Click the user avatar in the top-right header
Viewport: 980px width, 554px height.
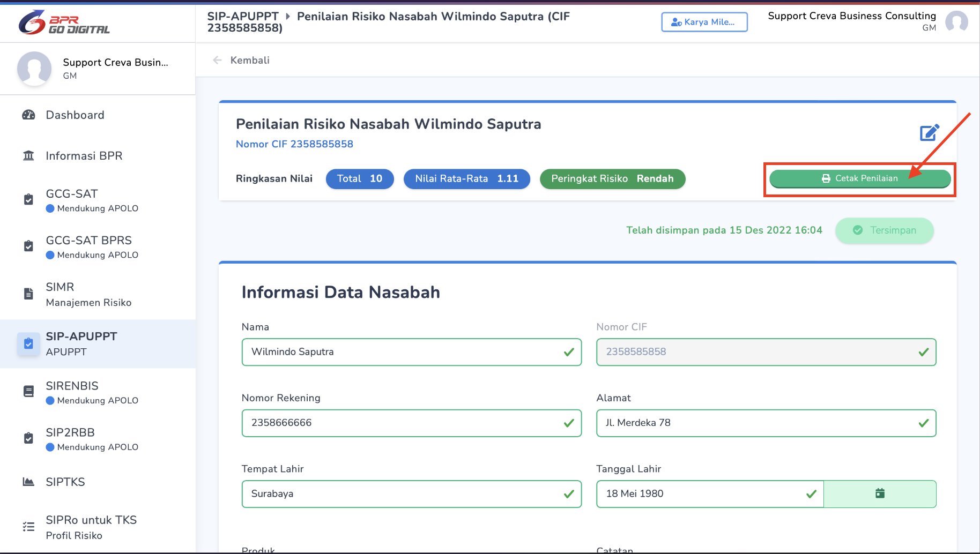956,22
